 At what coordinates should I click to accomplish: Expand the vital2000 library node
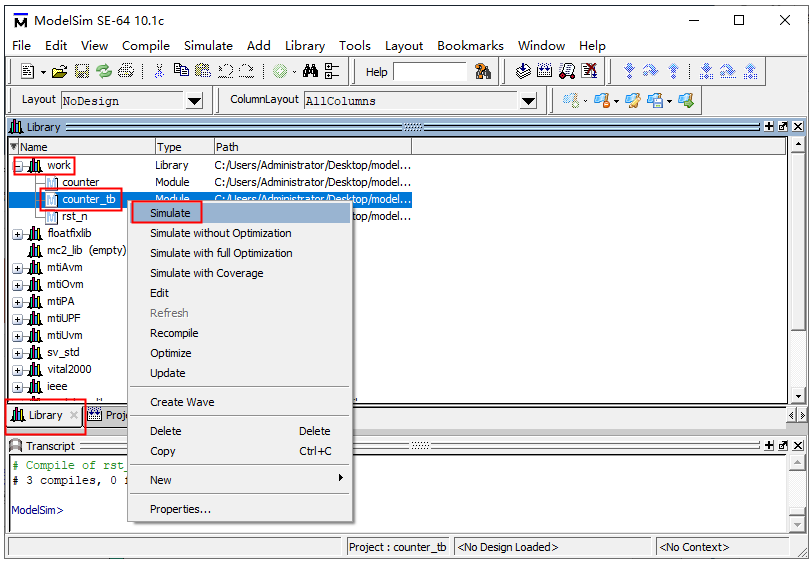tap(18, 370)
